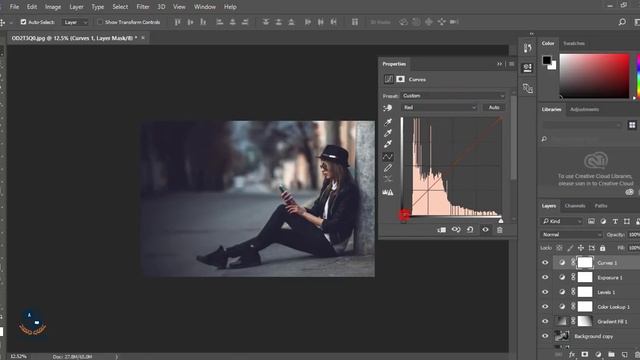The height and width of the screenshot is (360, 640).
Task: Open the layer filter Kind dropdown
Action: [x=562, y=221]
